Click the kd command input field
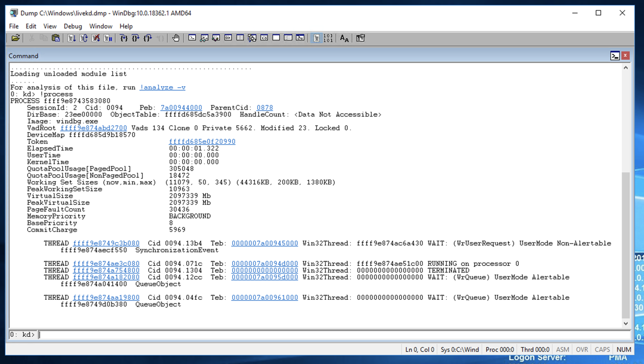The height and width of the screenshot is (364, 644). [334, 335]
